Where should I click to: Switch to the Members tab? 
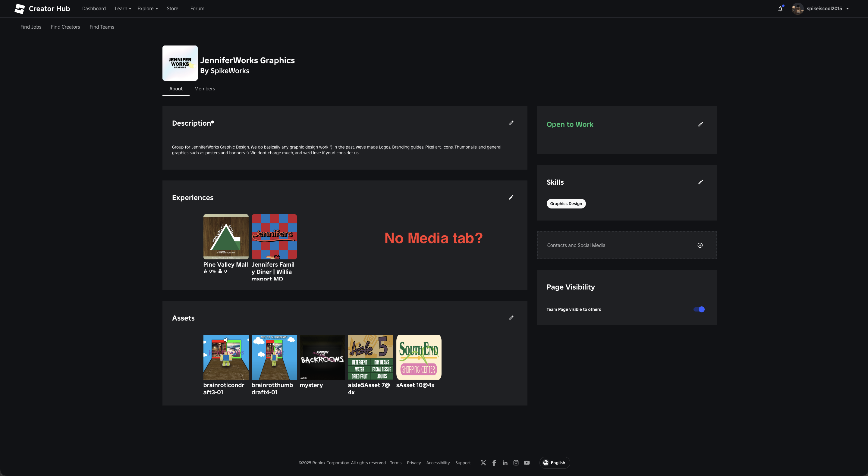tap(205, 89)
